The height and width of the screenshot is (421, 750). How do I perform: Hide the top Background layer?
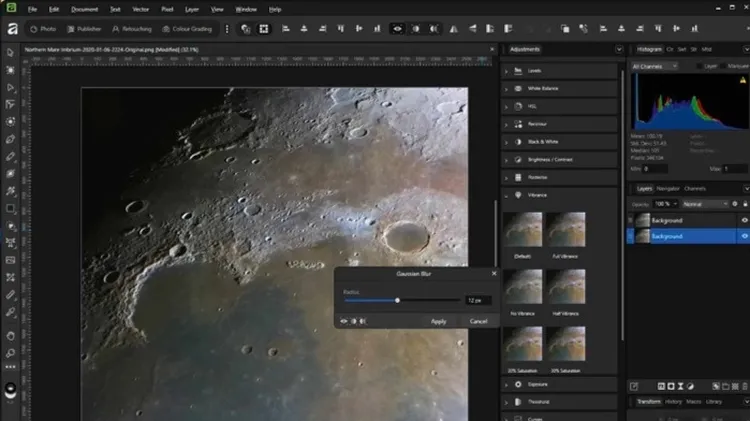(x=744, y=220)
